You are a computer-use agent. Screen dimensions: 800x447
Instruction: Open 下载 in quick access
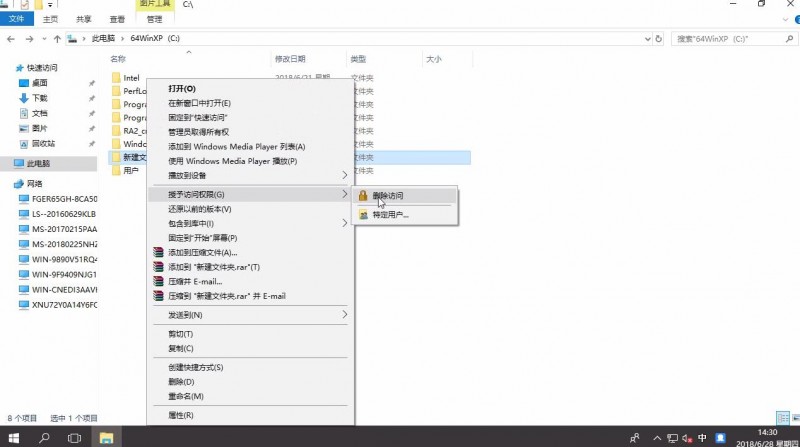pos(40,98)
